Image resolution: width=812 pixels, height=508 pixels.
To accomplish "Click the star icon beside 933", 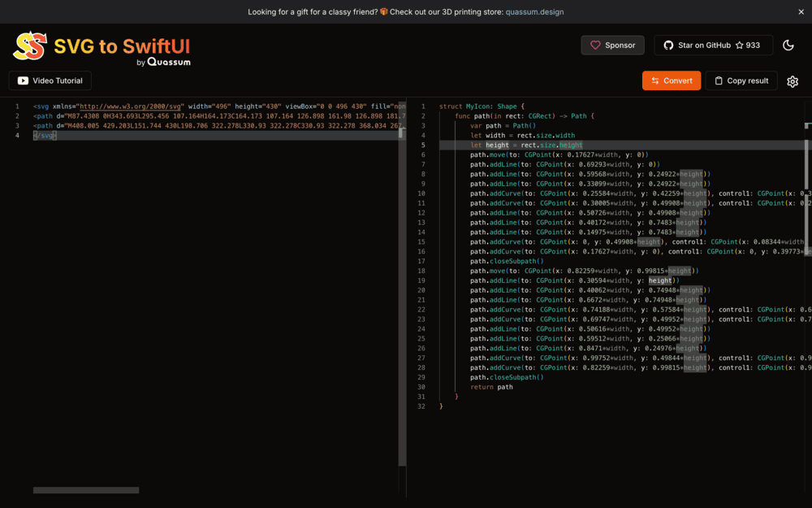I will [x=740, y=45].
